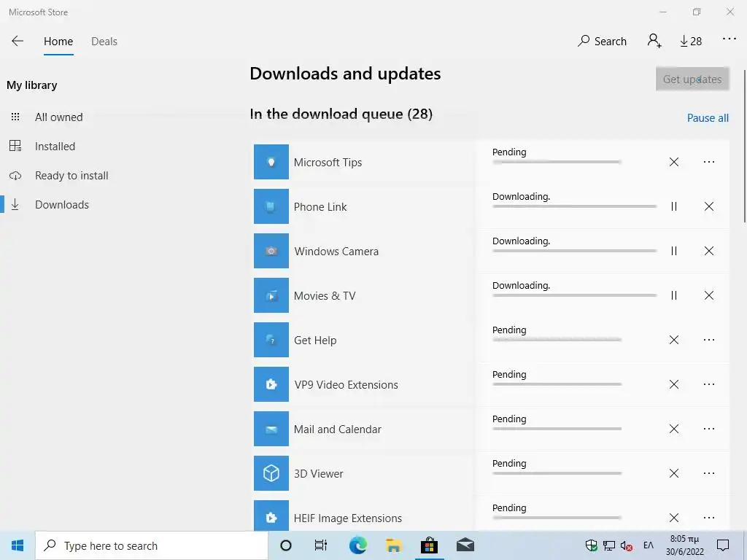
Task: Cancel the Get Help download
Action: (673, 340)
